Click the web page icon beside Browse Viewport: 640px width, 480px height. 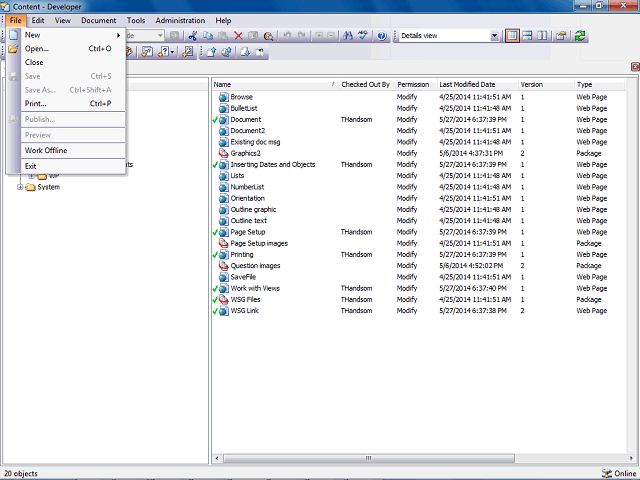pyautogui.click(x=223, y=97)
